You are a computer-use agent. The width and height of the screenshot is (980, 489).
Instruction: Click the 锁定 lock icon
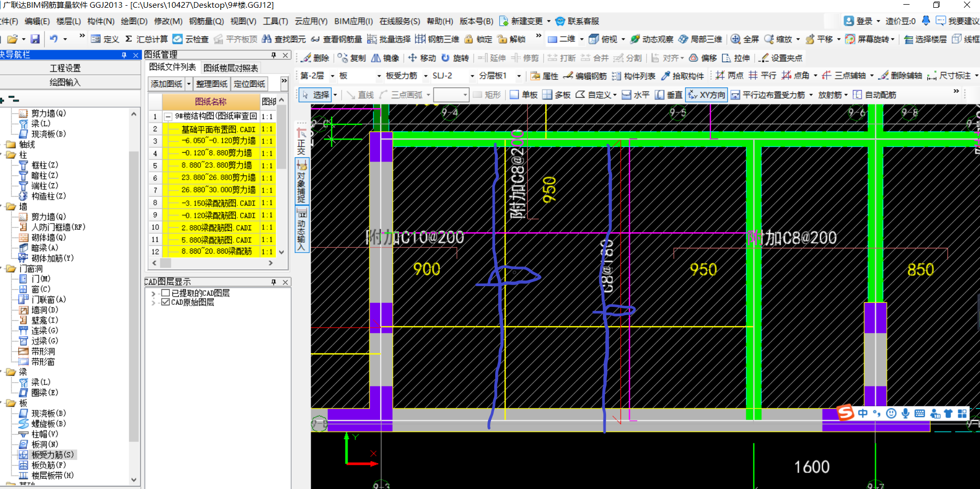[x=469, y=39]
